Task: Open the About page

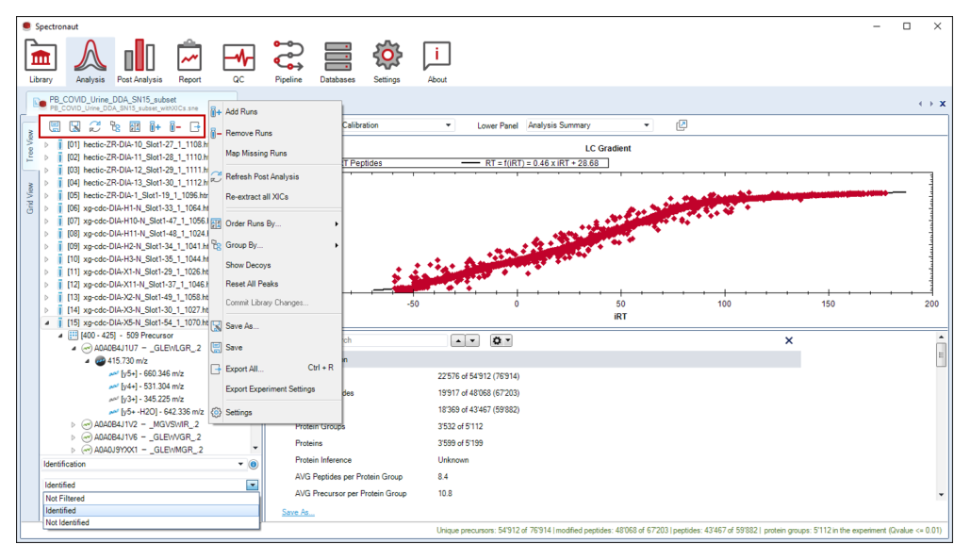Action: [x=436, y=61]
